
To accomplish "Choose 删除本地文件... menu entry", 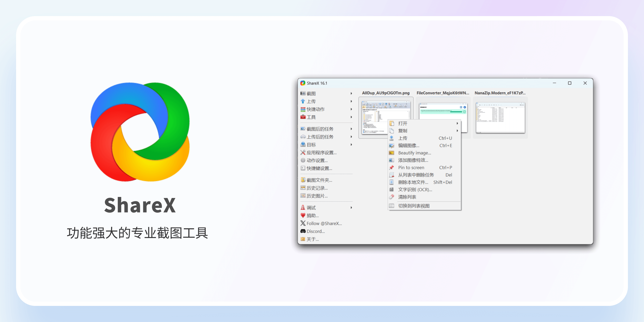I will (425, 182).
